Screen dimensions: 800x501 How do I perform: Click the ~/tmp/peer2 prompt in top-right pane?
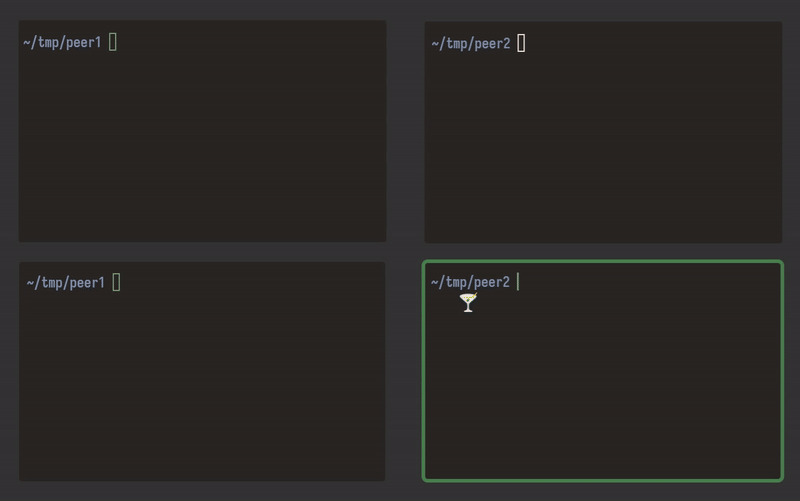(x=471, y=44)
